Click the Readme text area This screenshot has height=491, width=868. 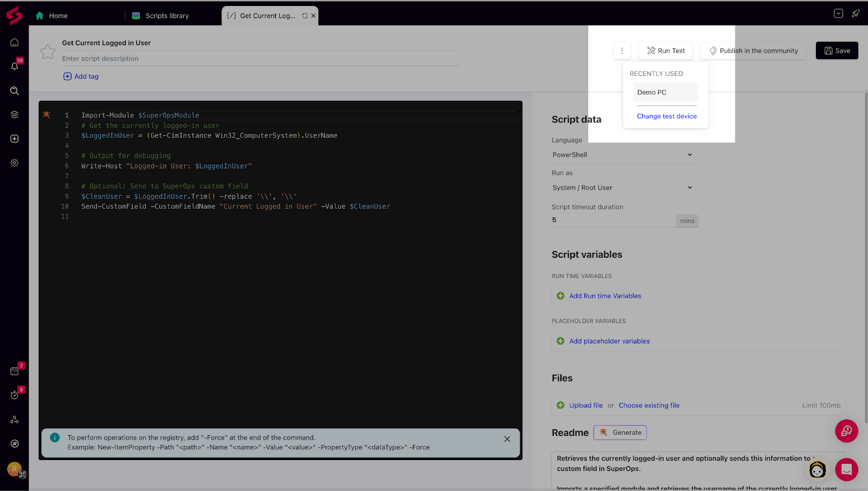click(698, 471)
